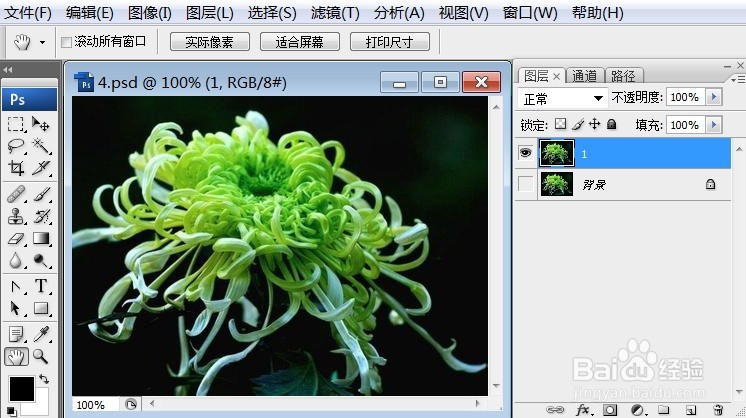Click the 背景 layer thumbnail
This screenshot has height=418, width=746.
(557, 184)
